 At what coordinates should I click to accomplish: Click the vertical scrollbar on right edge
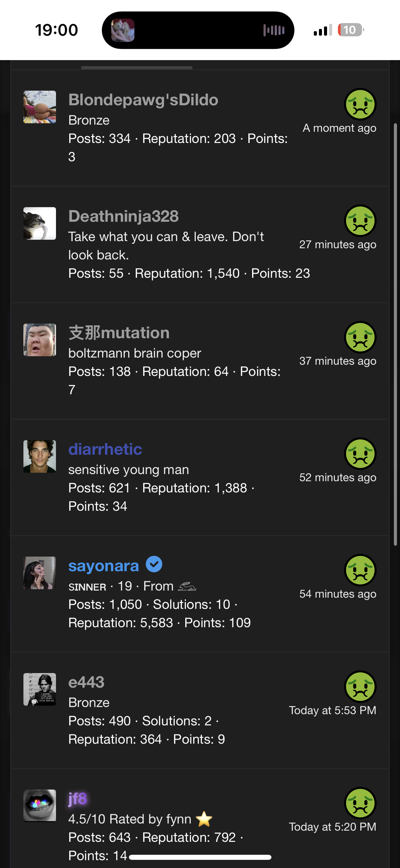(395, 334)
